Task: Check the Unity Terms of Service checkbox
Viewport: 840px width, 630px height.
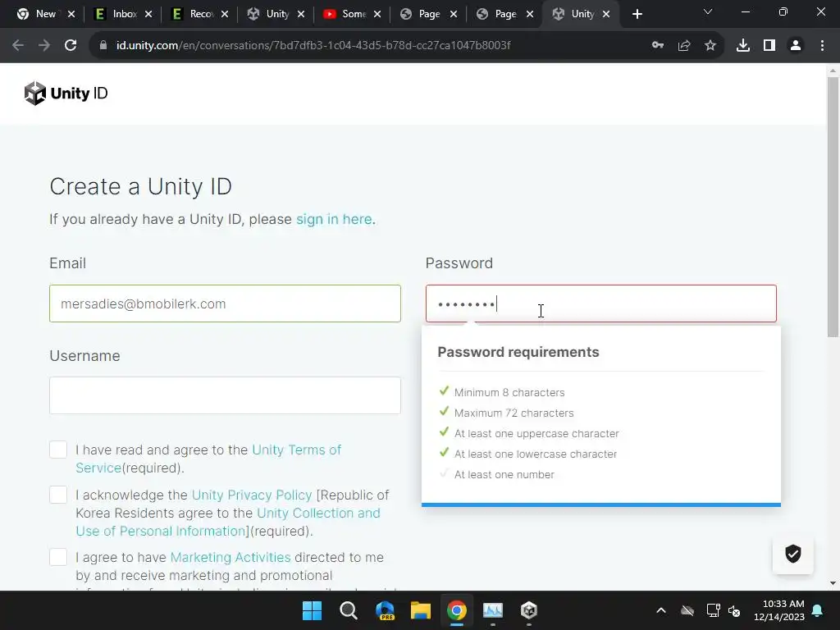Action: (x=58, y=450)
